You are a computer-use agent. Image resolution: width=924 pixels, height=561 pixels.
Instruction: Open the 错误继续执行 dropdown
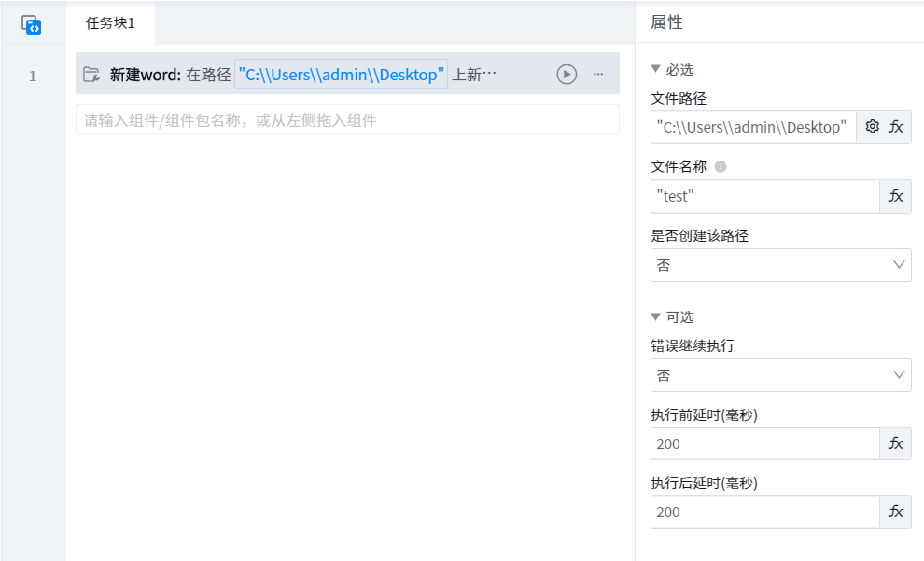pos(780,375)
